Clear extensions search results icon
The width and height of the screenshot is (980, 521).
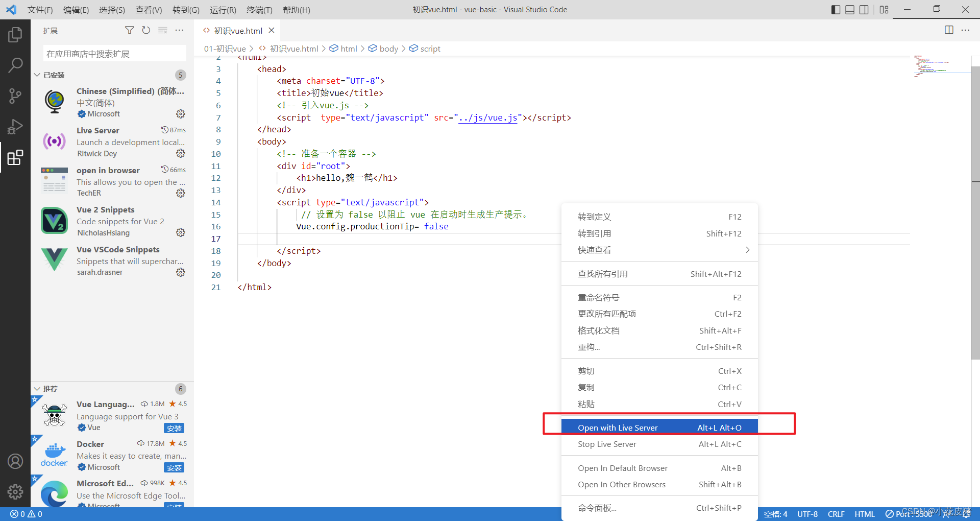click(163, 31)
